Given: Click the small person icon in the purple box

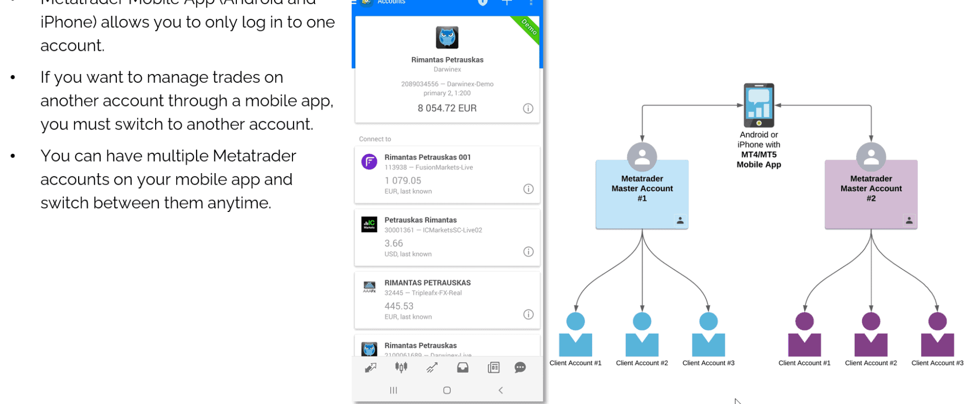Looking at the screenshot, I should tap(909, 221).
